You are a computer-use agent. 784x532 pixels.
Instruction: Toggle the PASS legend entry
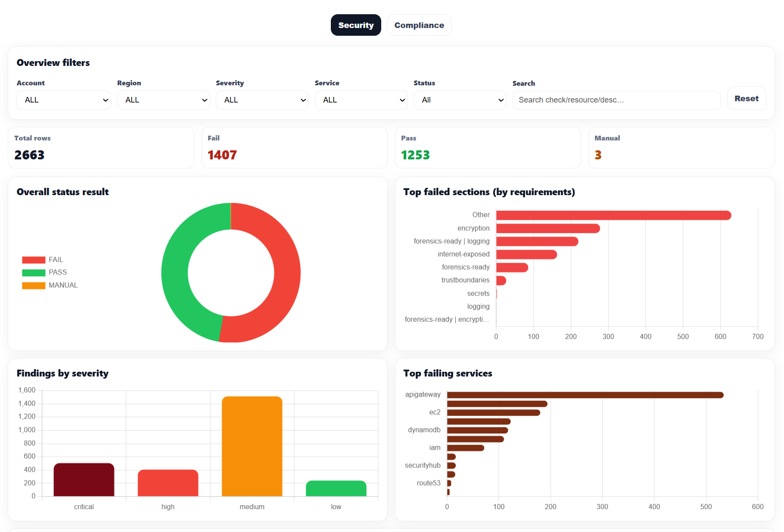click(x=58, y=272)
